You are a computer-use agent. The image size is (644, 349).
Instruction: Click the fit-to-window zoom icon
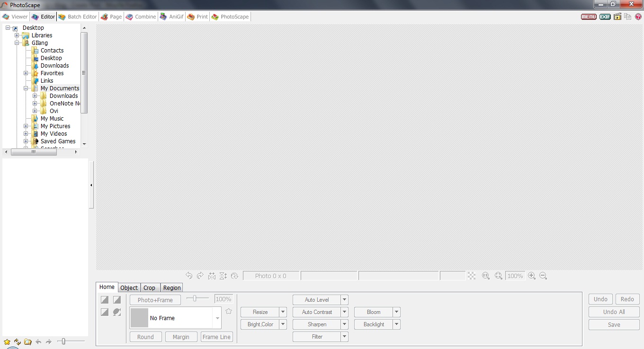click(x=499, y=276)
